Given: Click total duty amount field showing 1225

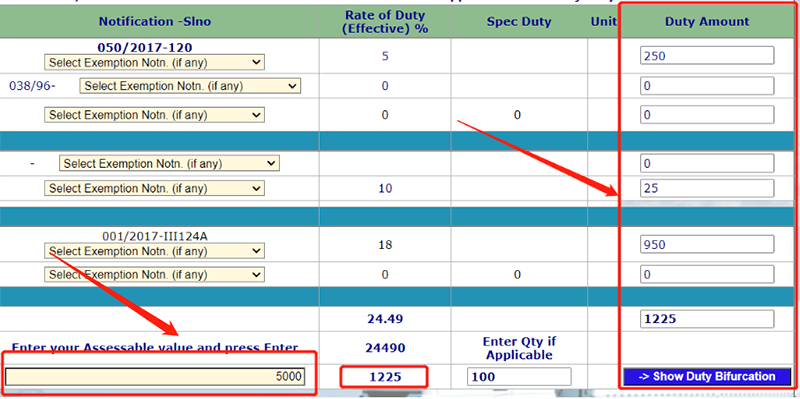Looking at the screenshot, I should (x=707, y=319).
